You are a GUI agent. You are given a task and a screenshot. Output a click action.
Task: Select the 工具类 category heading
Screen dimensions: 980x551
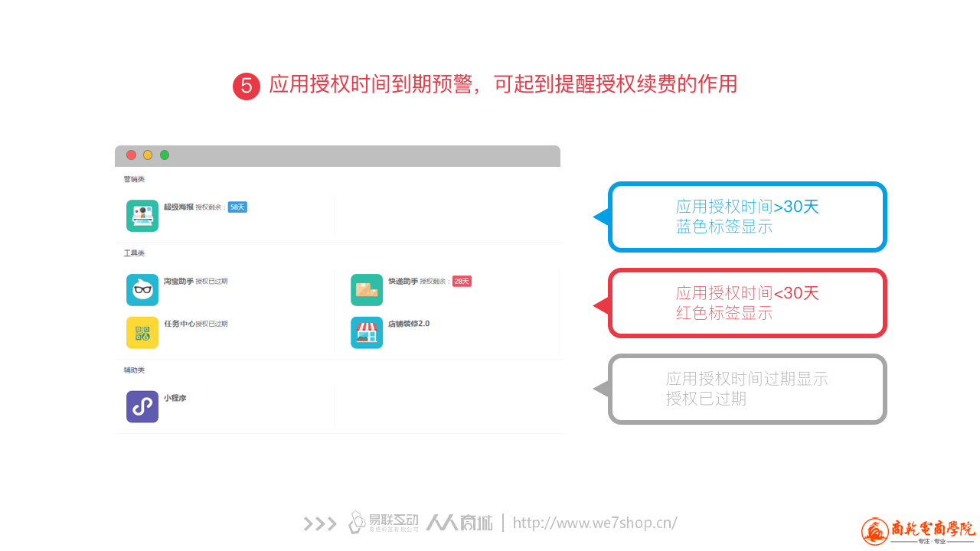coord(134,253)
